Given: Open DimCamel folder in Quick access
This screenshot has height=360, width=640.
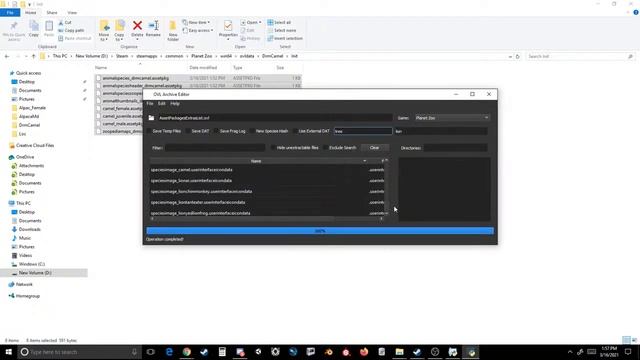Looking at the screenshot, I should pos(29,125).
